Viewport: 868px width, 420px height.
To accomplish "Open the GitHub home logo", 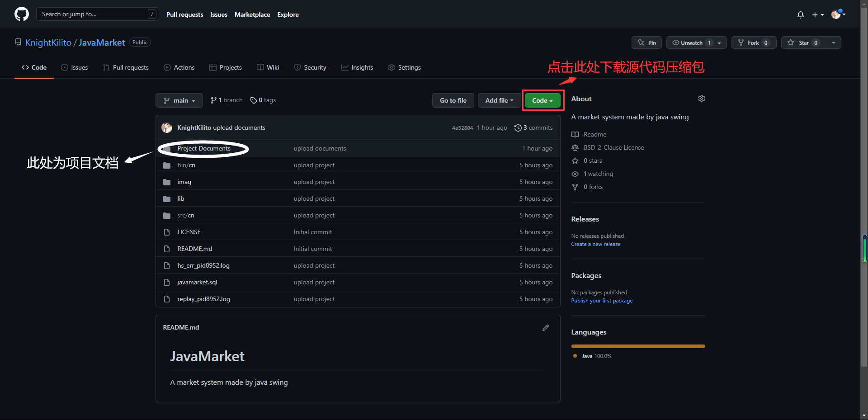I will point(22,14).
